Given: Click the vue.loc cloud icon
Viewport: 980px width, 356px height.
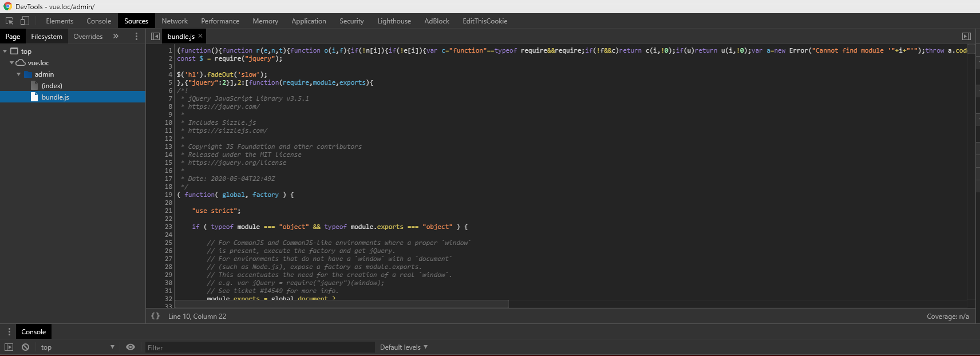Looking at the screenshot, I should click(21, 63).
